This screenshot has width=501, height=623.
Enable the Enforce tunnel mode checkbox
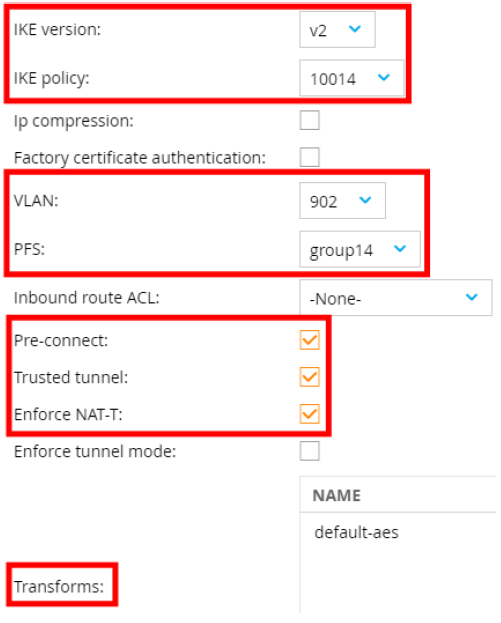click(309, 451)
